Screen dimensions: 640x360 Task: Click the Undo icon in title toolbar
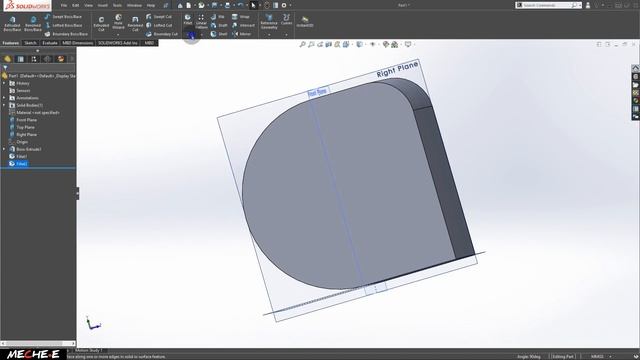pos(240,5)
